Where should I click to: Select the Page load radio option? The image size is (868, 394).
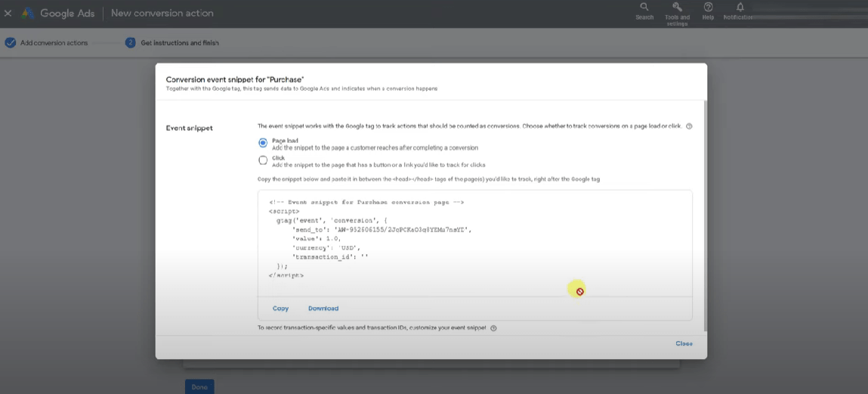263,143
